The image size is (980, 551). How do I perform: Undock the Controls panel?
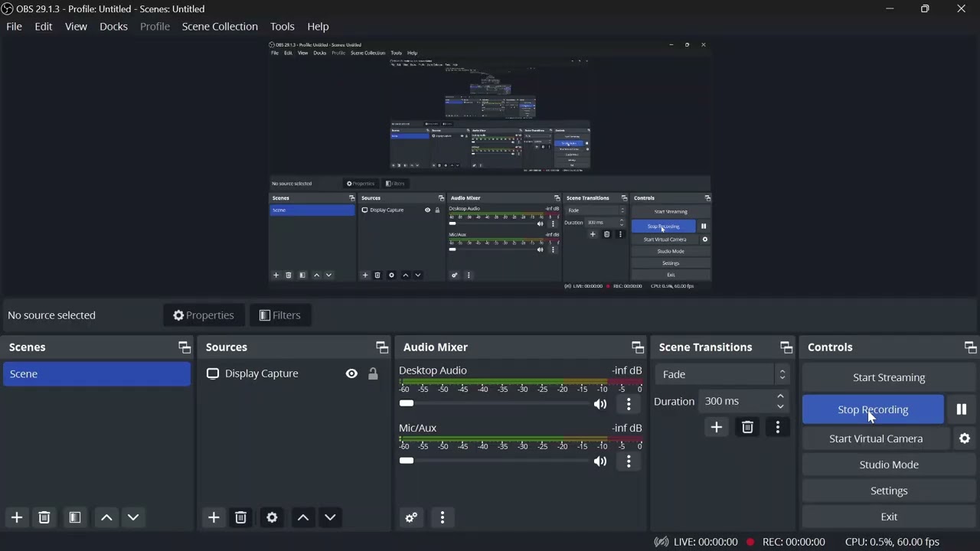coord(970,347)
